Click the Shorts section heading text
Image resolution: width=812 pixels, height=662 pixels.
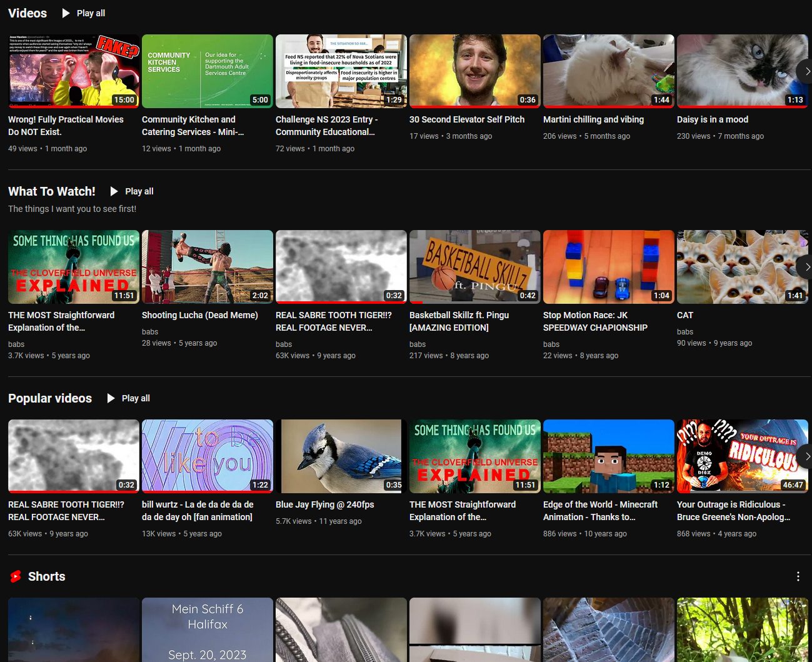(x=47, y=576)
